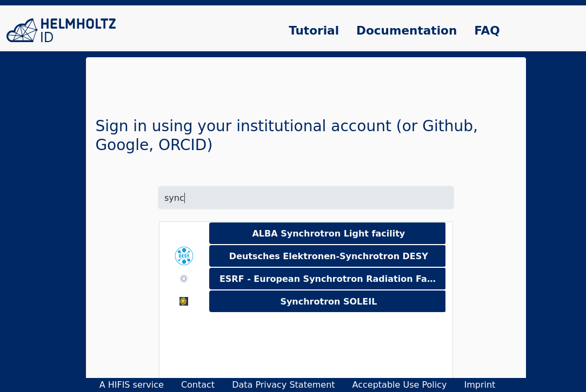Image resolution: width=586 pixels, height=392 pixels.
Task: Open the Tutorial page
Action: click(x=314, y=31)
